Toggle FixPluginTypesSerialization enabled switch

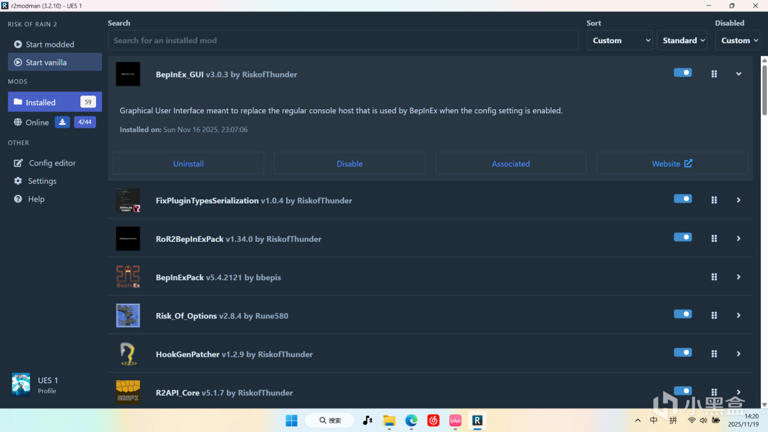tap(683, 198)
